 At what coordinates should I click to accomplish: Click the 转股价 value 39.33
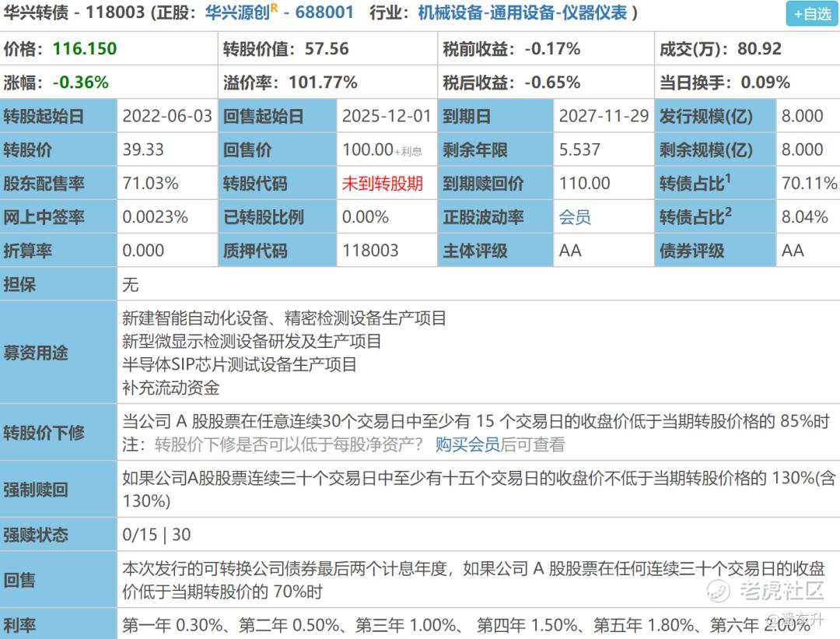click(x=143, y=149)
